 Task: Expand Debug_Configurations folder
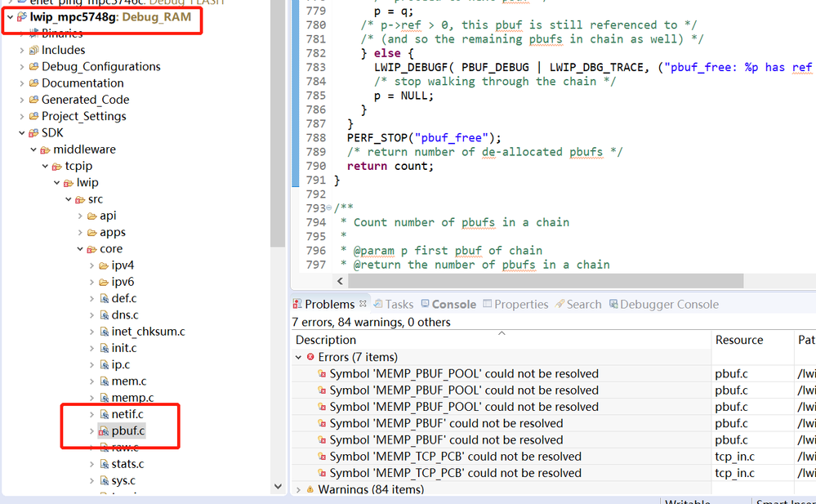pos(22,67)
